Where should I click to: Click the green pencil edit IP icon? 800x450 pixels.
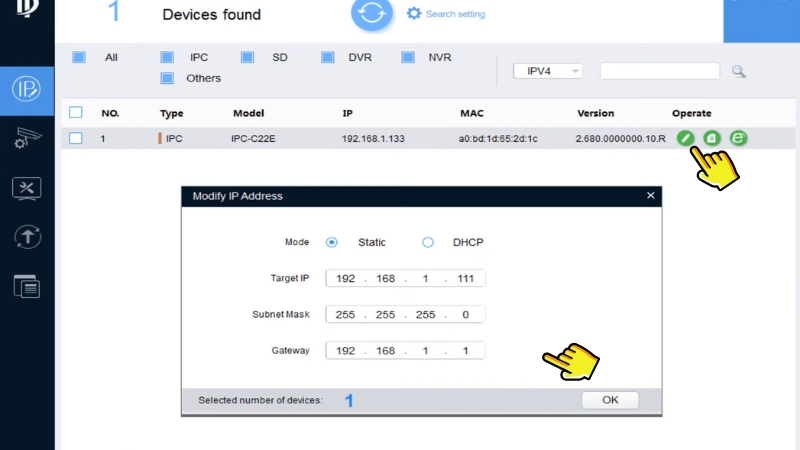684,138
